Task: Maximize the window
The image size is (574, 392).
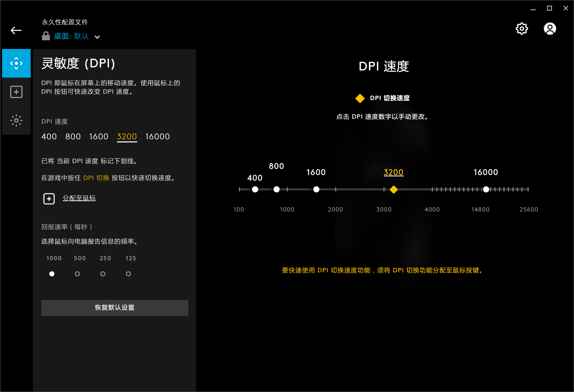Action: (x=549, y=8)
